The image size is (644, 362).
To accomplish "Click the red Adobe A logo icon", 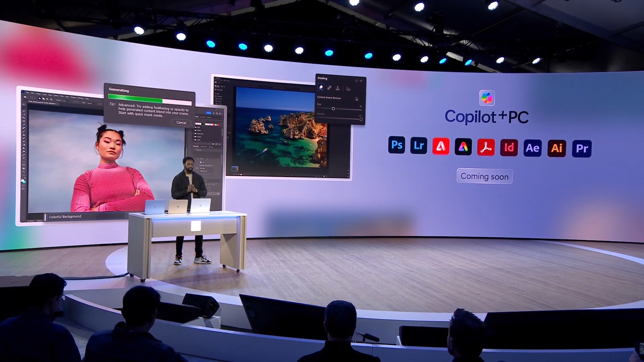I will (441, 146).
